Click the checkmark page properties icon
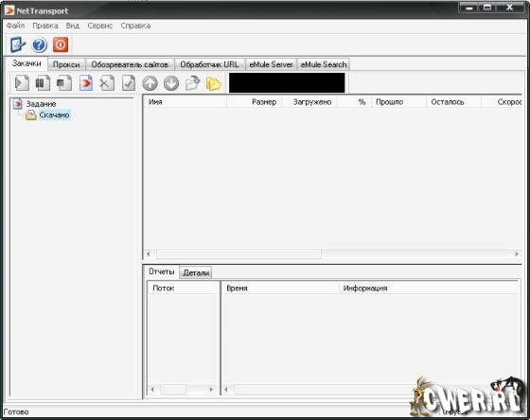Image resolution: width=530 pixels, height=420 pixels. pos(129,83)
